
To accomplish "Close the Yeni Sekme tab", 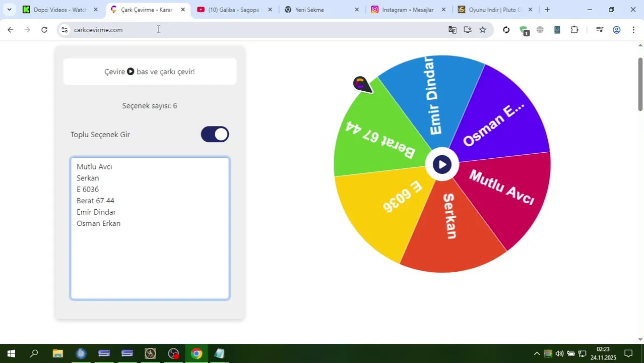I will click(357, 10).
